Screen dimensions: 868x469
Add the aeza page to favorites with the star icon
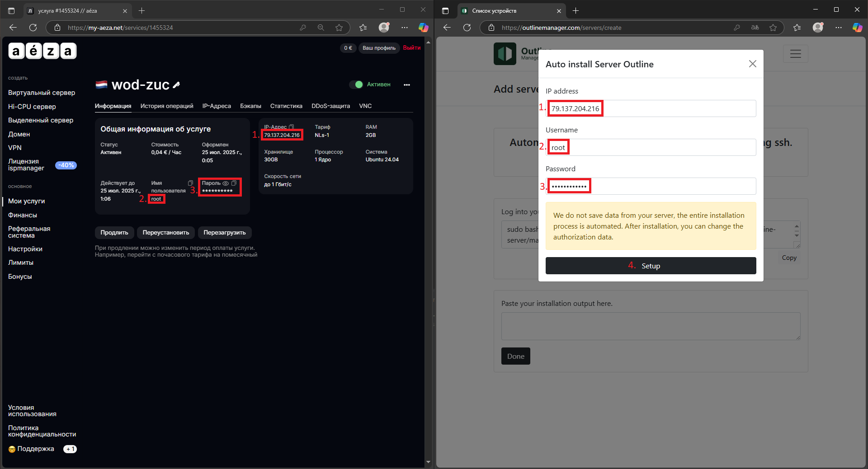coord(339,28)
